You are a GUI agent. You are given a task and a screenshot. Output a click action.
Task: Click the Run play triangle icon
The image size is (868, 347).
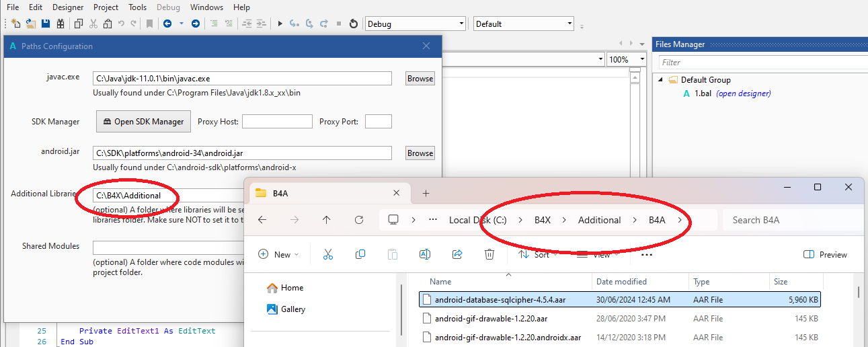[x=280, y=24]
